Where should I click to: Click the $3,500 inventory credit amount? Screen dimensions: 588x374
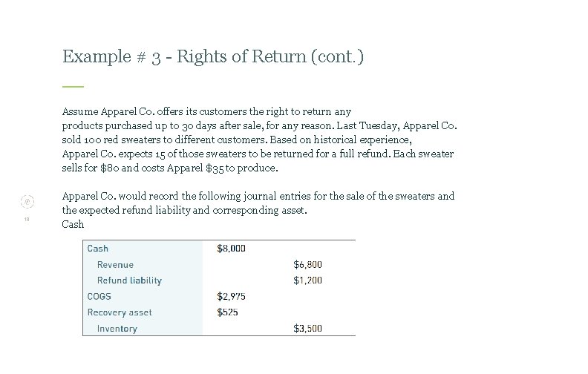(x=307, y=329)
